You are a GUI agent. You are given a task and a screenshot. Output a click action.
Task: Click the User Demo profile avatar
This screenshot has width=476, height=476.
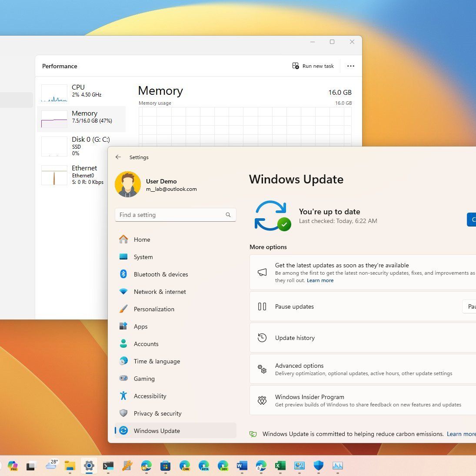[x=127, y=185]
